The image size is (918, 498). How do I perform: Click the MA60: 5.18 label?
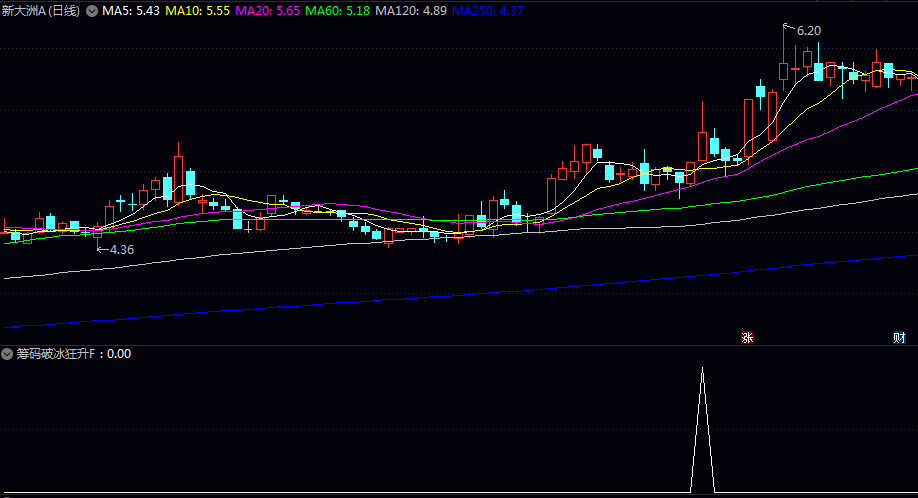[338, 11]
